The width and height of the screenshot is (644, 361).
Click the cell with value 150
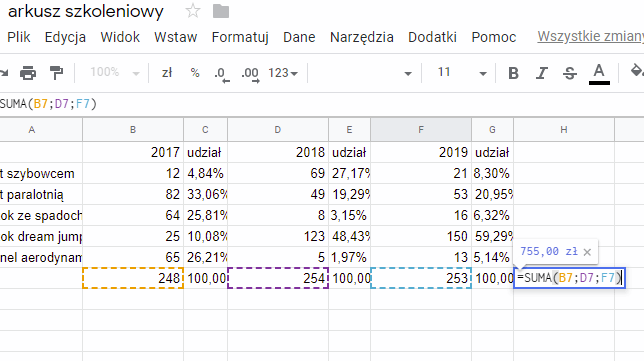(421, 236)
